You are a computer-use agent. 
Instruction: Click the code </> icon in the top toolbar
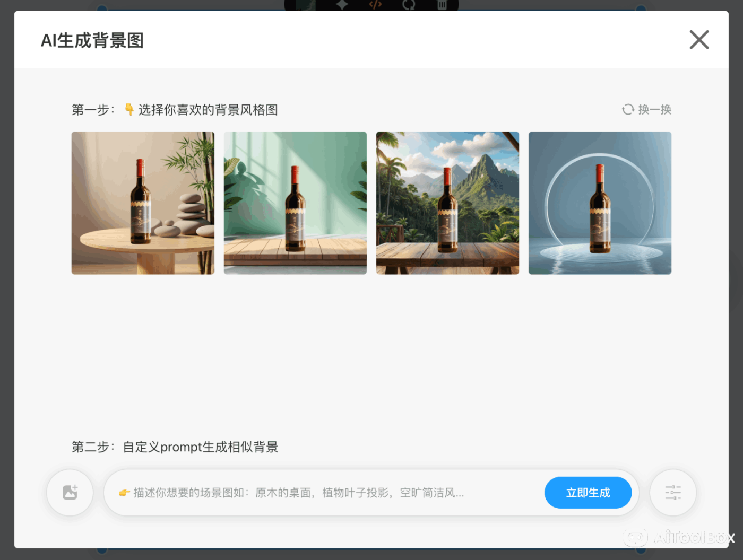[x=375, y=5]
